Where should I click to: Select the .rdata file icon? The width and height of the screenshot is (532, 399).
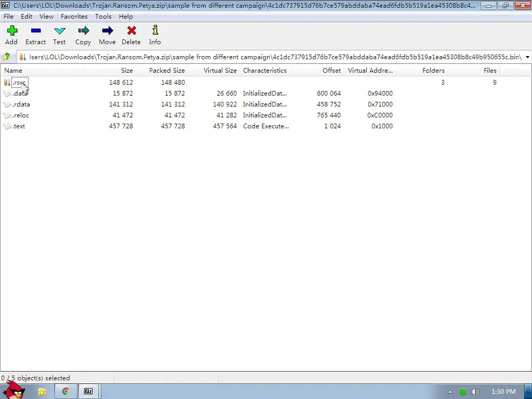pos(7,104)
